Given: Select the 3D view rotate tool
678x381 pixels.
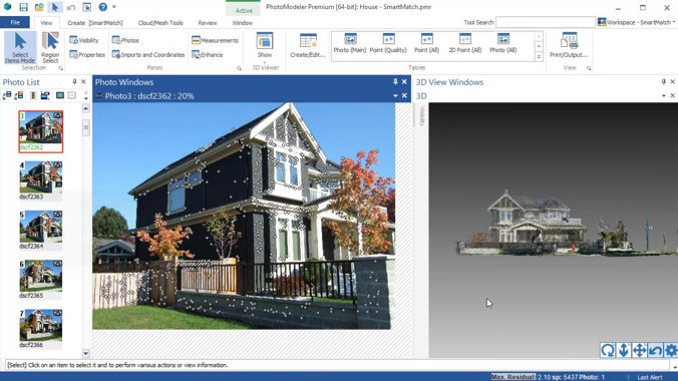Looking at the screenshot, I should [x=608, y=350].
